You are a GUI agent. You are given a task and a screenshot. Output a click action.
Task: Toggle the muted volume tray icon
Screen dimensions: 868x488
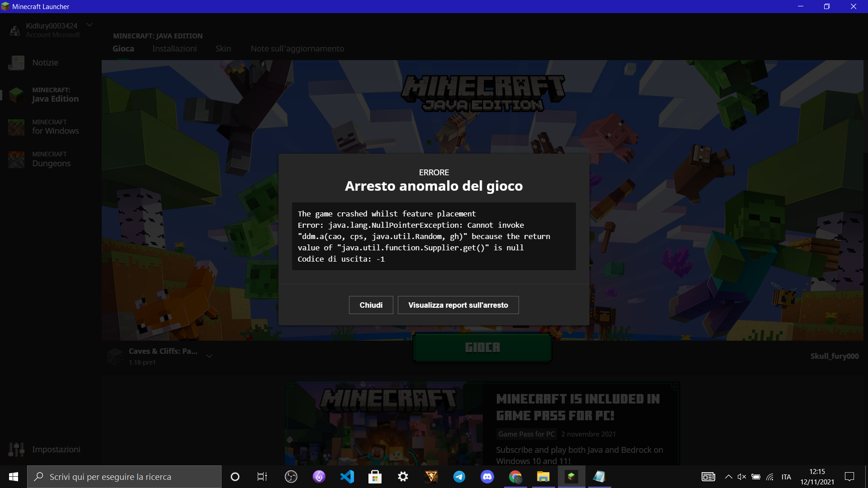(x=741, y=477)
